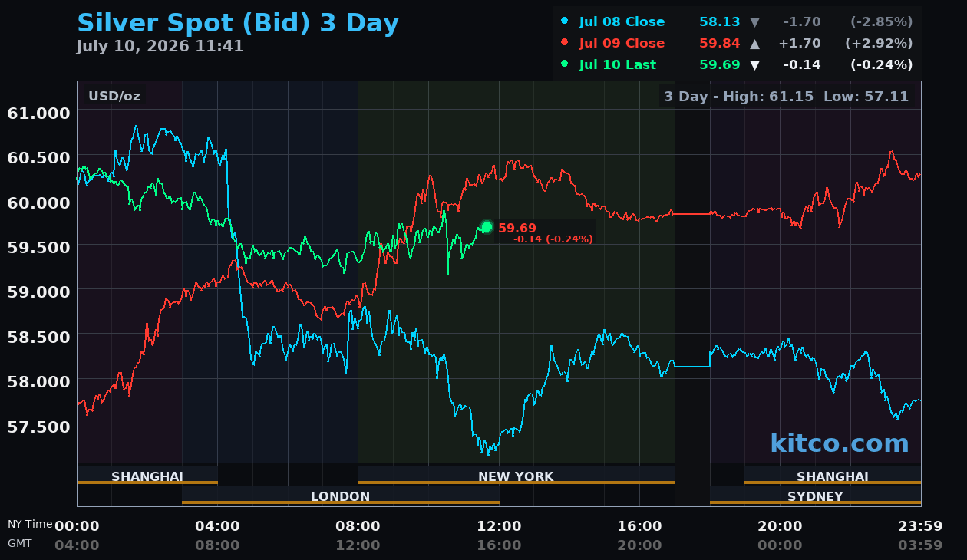Click the 20:00 NY time label

coord(780,526)
